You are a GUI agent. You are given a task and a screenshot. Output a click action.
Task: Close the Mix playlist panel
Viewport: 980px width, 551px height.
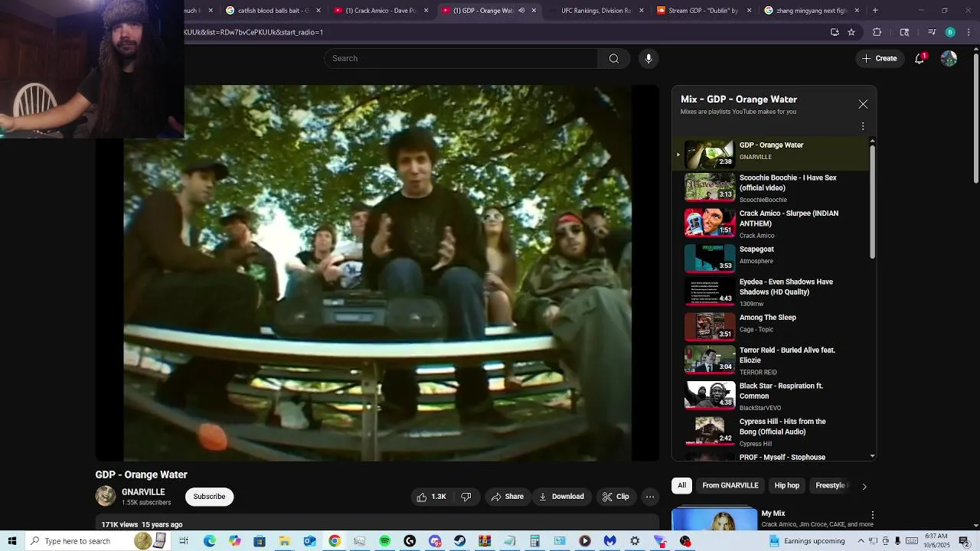863,104
